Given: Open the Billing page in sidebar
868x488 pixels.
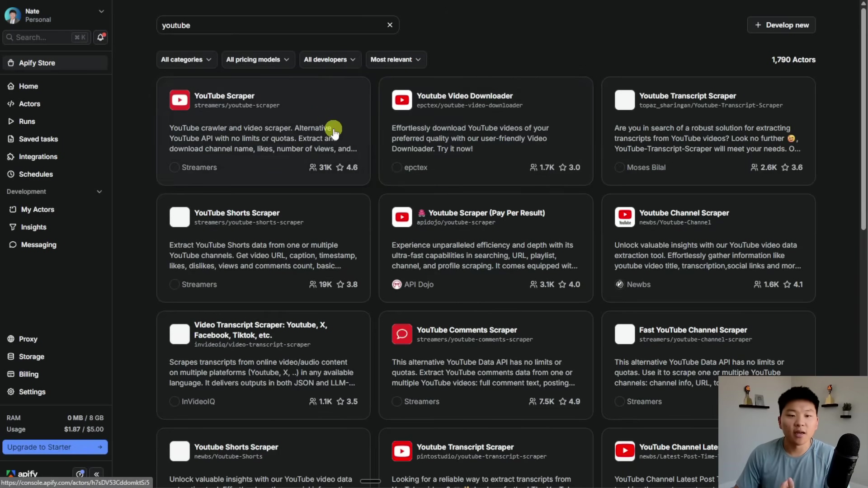Looking at the screenshot, I should [28, 374].
